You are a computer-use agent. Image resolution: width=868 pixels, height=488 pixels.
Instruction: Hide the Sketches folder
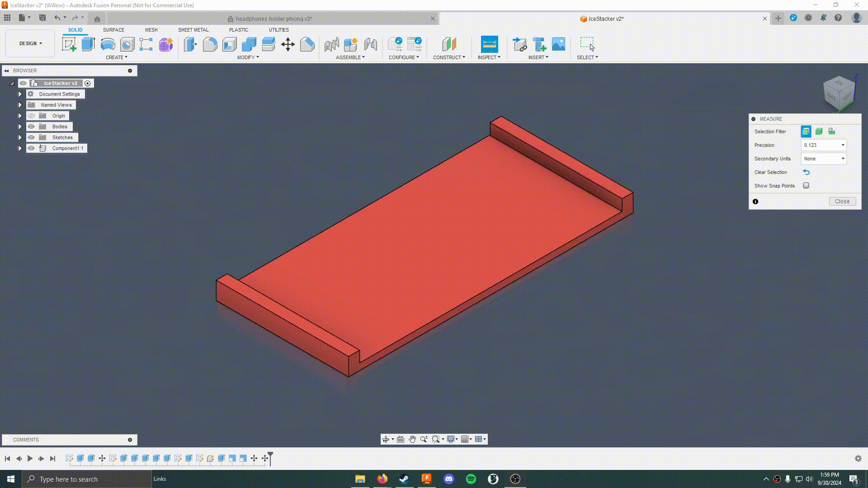click(x=31, y=137)
